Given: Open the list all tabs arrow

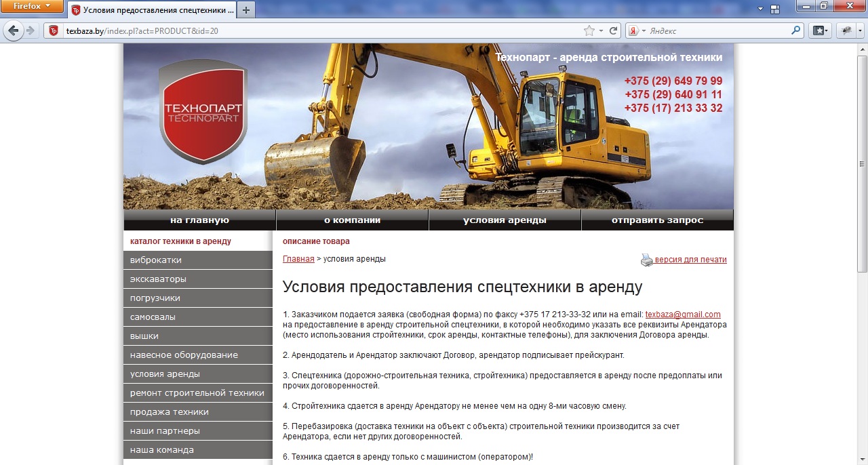Looking at the screenshot, I should pos(761,9).
